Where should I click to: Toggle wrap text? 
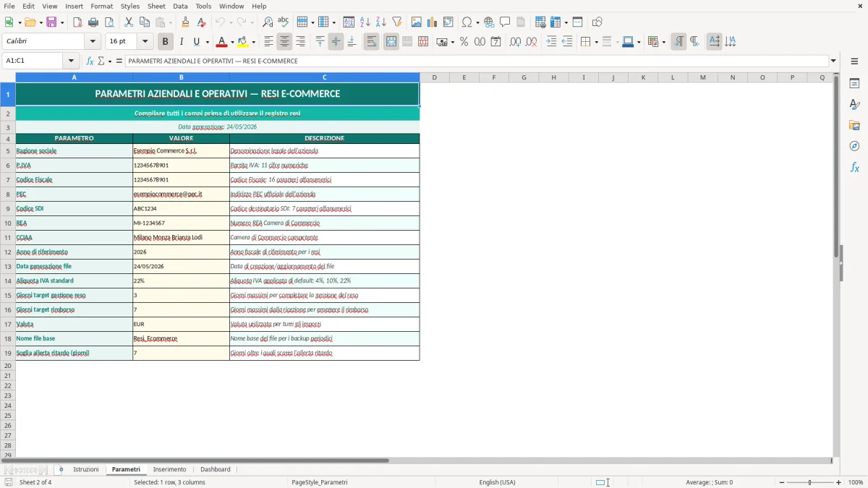coord(371,42)
